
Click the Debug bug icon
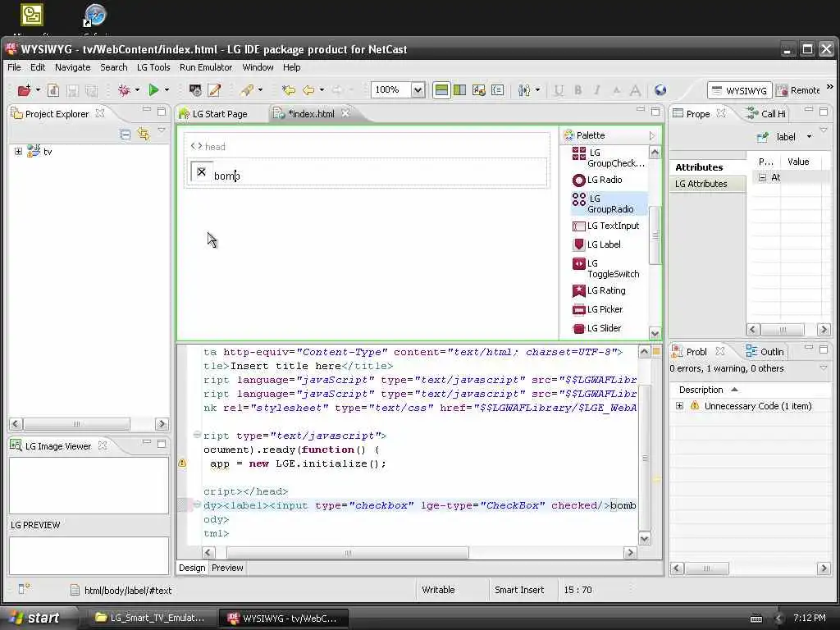pos(124,90)
